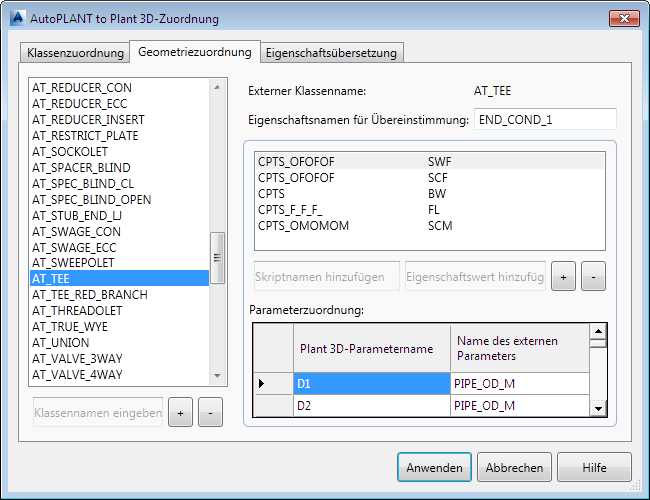
Task: Select the CPTS_OFOFOF SWF row
Action: (430, 162)
